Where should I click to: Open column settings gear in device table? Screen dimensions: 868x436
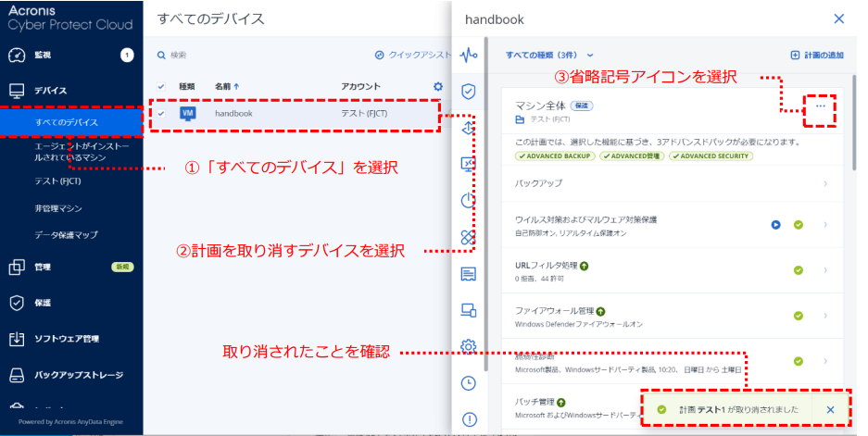pyautogui.click(x=438, y=86)
